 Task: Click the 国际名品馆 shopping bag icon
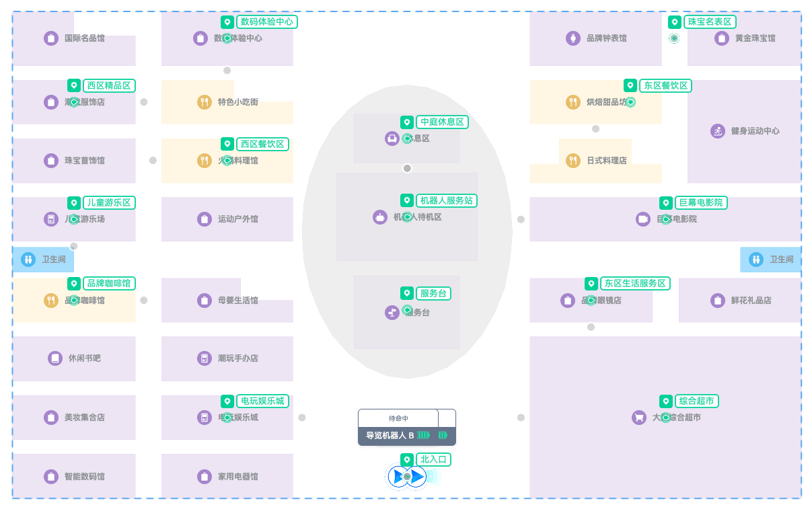pyautogui.click(x=51, y=38)
